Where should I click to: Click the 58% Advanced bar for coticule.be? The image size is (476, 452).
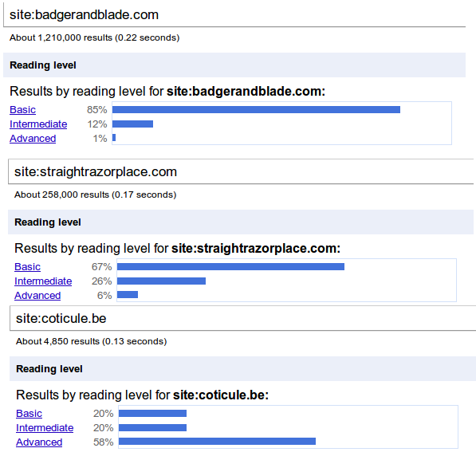(217, 441)
